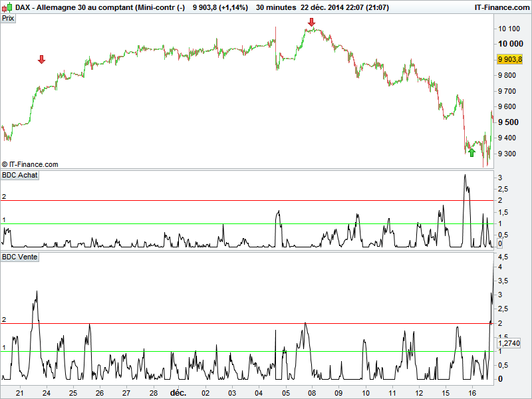Click the '9 500' price axis label
The image size is (532, 399).
[508, 122]
